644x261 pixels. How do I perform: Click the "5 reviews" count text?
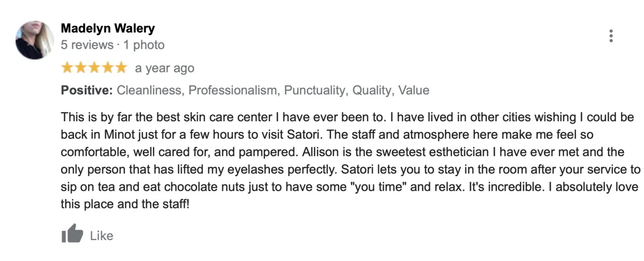pos(87,45)
